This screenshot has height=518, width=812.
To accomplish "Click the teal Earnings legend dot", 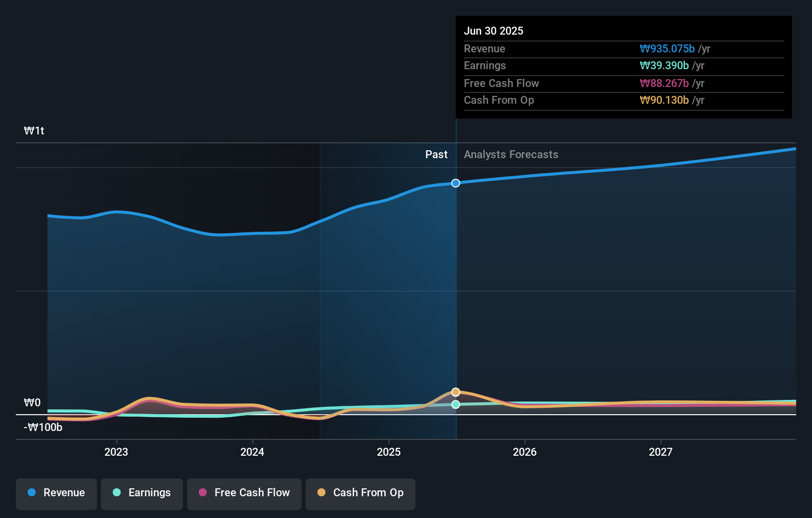I will click(116, 493).
